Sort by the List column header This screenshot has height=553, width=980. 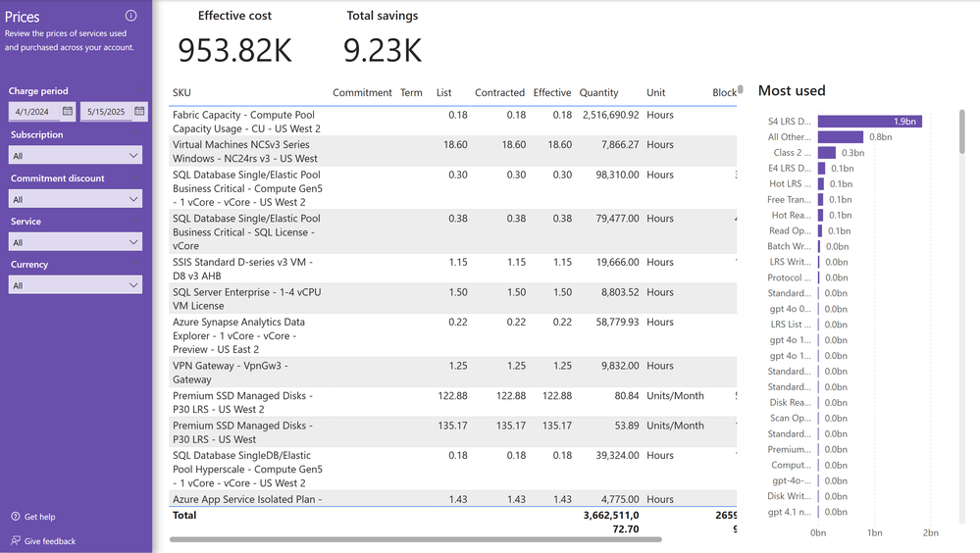coord(443,92)
